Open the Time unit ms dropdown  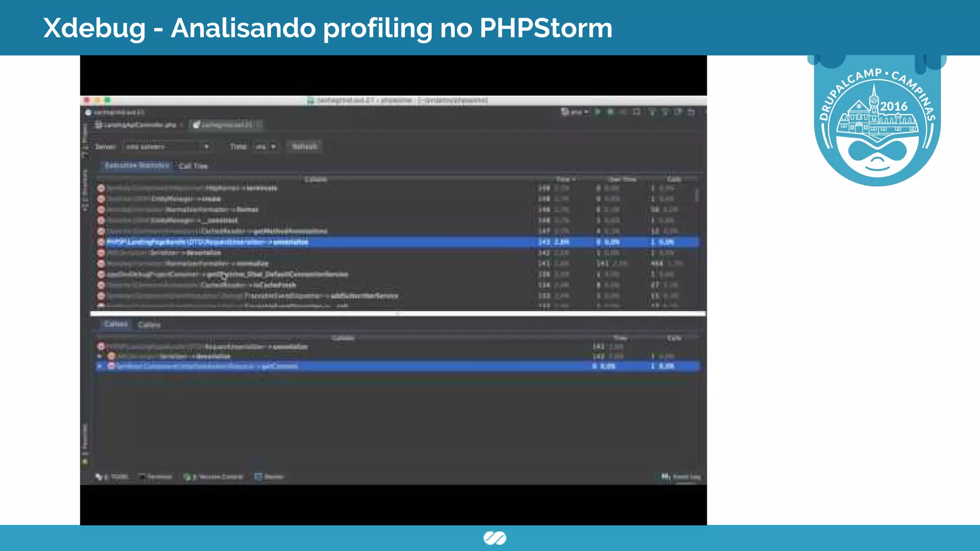coord(266,146)
